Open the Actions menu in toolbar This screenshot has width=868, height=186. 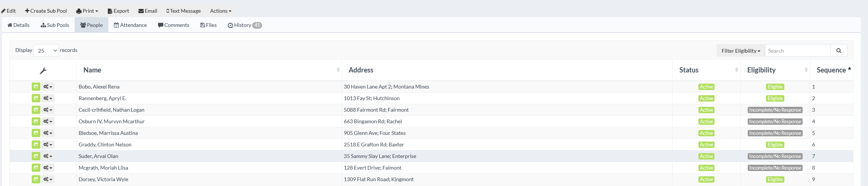pos(221,11)
